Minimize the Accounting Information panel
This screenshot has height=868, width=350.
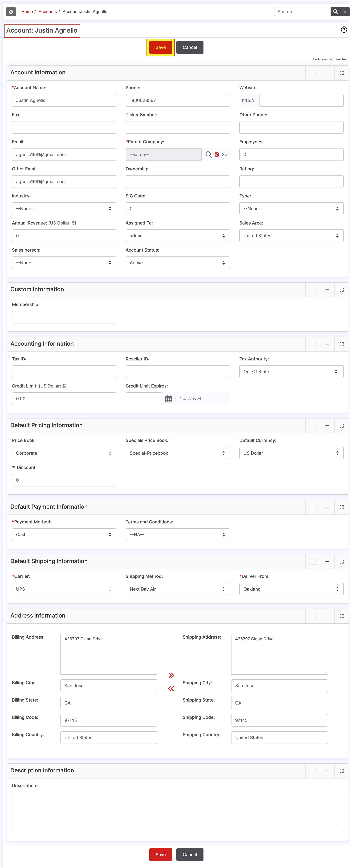[327, 344]
